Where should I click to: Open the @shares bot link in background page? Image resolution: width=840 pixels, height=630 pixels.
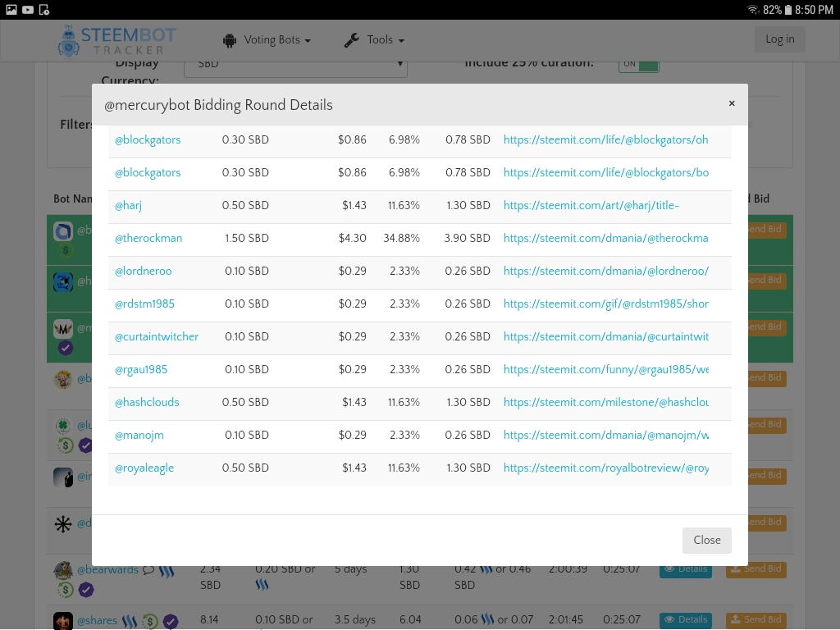click(x=97, y=620)
